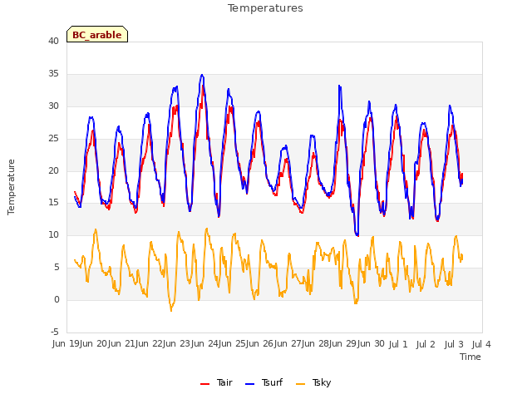The image size is (532, 399).
Task: Click y-axis tick value 20
Action: pyautogui.click(x=53, y=170)
